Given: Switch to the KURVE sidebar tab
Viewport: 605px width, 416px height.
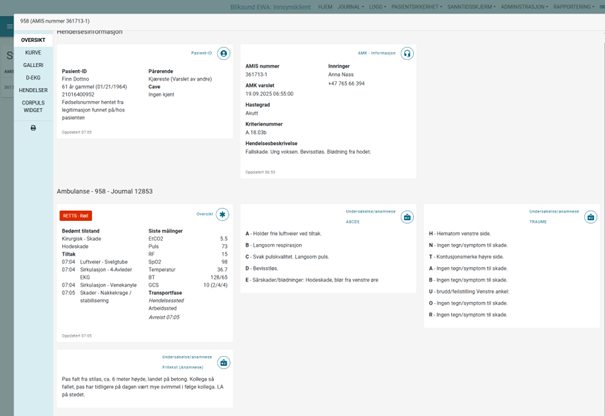Looking at the screenshot, I should [33, 52].
